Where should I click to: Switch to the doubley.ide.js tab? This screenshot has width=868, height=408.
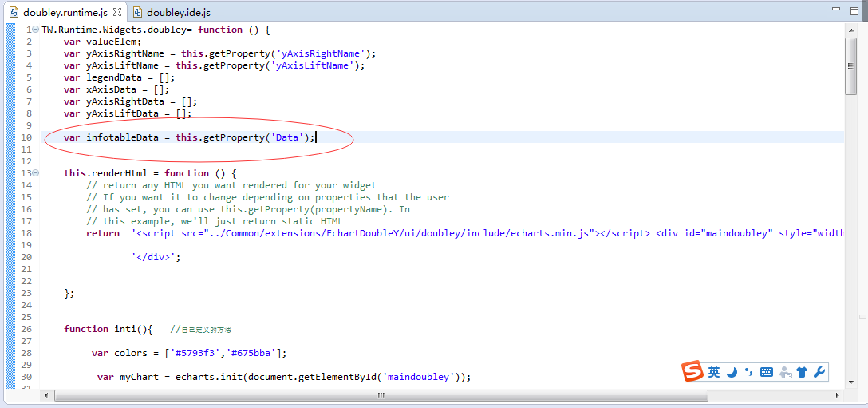tap(178, 12)
